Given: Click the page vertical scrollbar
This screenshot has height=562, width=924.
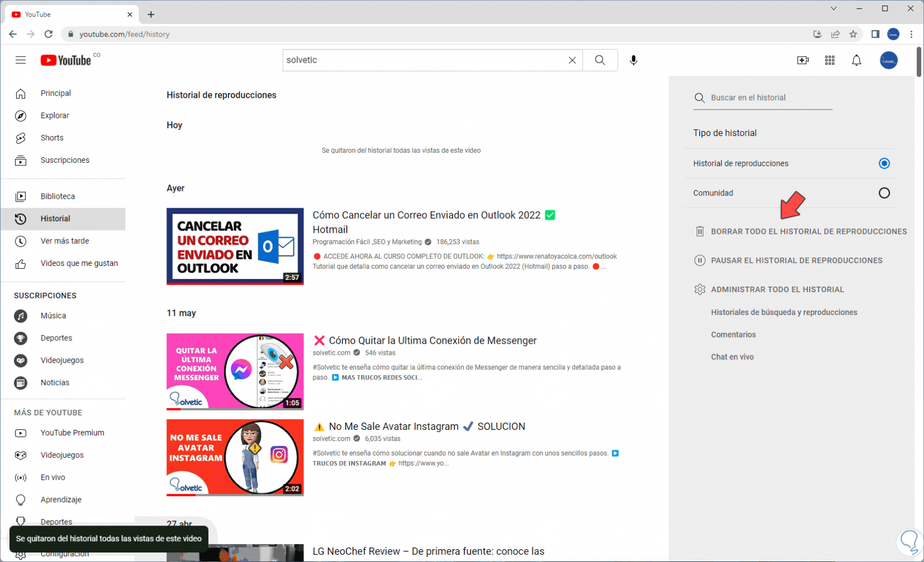Looking at the screenshot, I should point(919,63).
